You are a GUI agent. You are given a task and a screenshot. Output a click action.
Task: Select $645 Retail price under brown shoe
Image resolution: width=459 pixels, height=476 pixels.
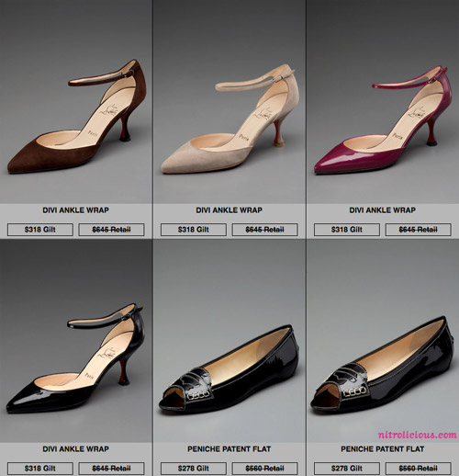click(x=111, y=230)
